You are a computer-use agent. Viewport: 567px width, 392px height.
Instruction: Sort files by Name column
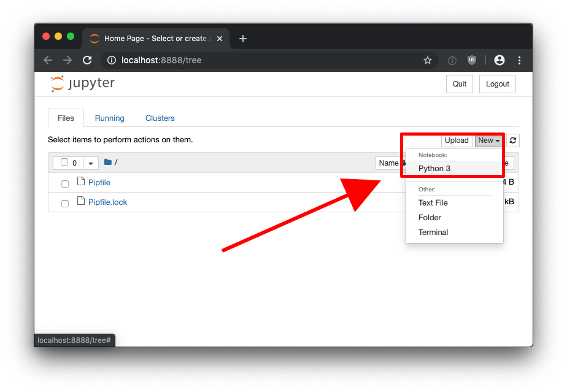pyautogui.click(x=391, y=163)
